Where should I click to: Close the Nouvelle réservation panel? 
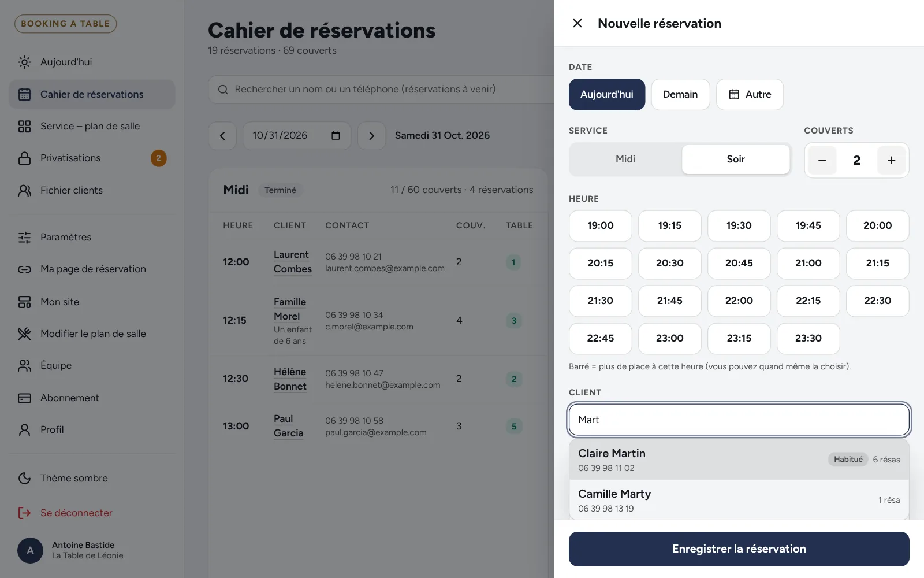pos(577,23)
